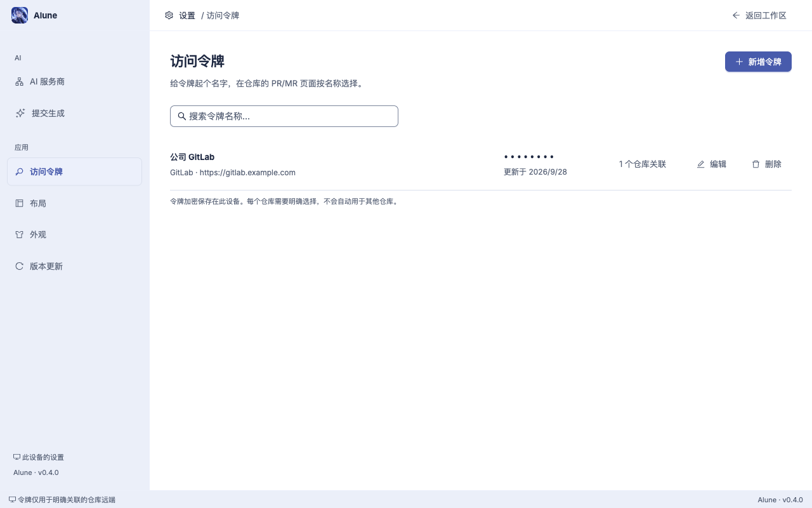Click the magnifier icon in search box

pos(181,116)
